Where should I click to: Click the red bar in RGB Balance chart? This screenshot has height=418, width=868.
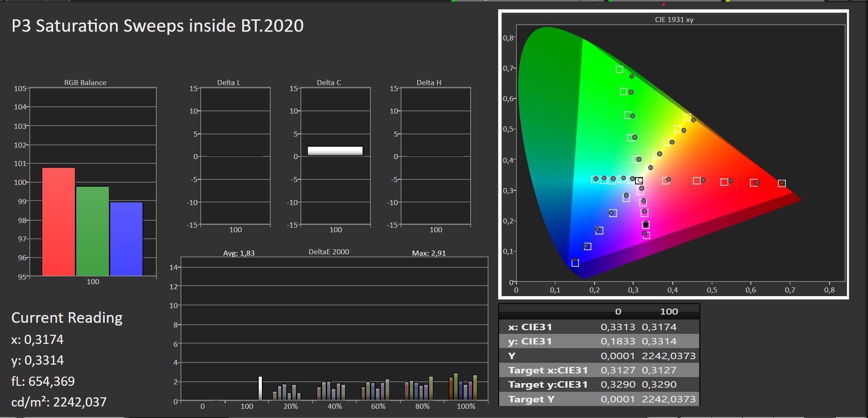pyautogui.click(x=58, y=222)
